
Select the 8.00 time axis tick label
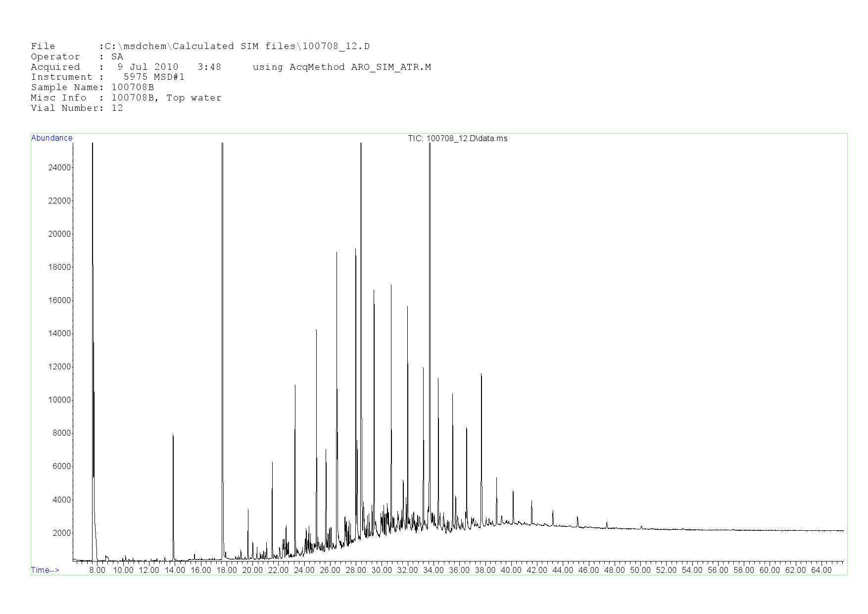pyautogui.click(x=97, y=570)
